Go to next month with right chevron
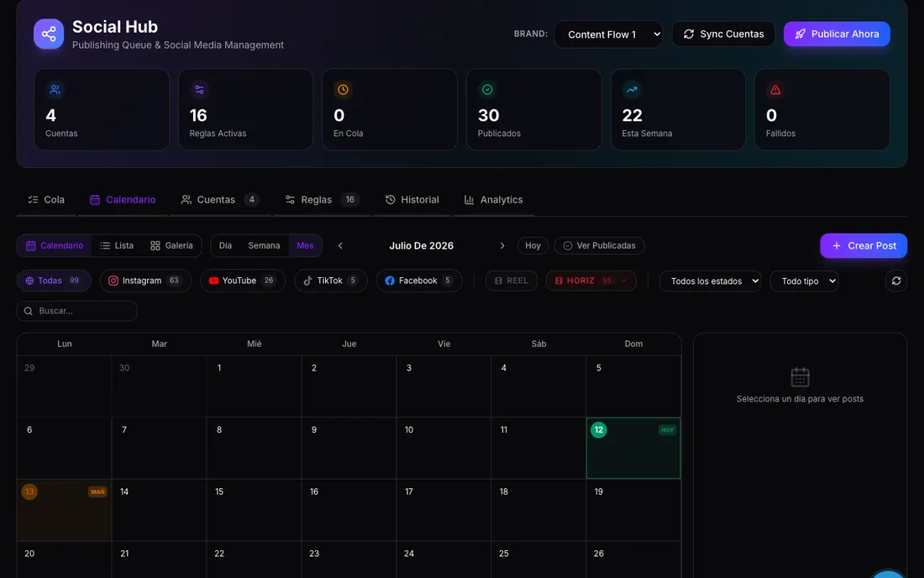The image size is (924, 578). (x=502, y=245)
